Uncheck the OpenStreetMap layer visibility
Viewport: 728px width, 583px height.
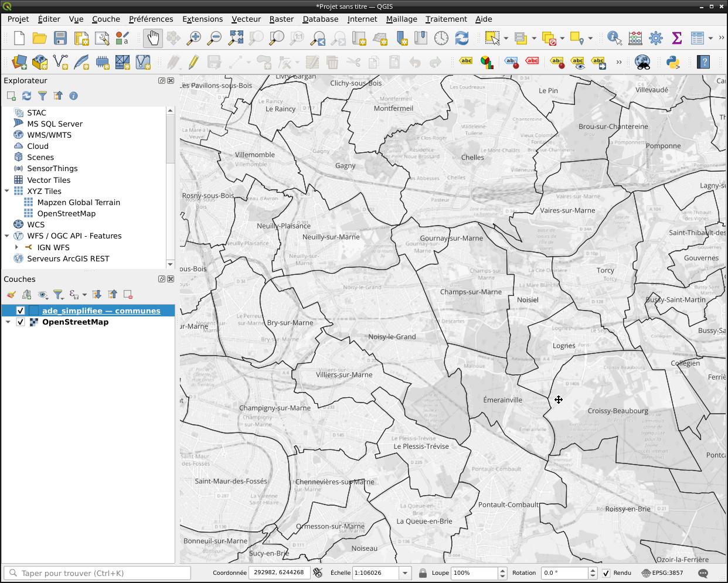click(21, 322)
